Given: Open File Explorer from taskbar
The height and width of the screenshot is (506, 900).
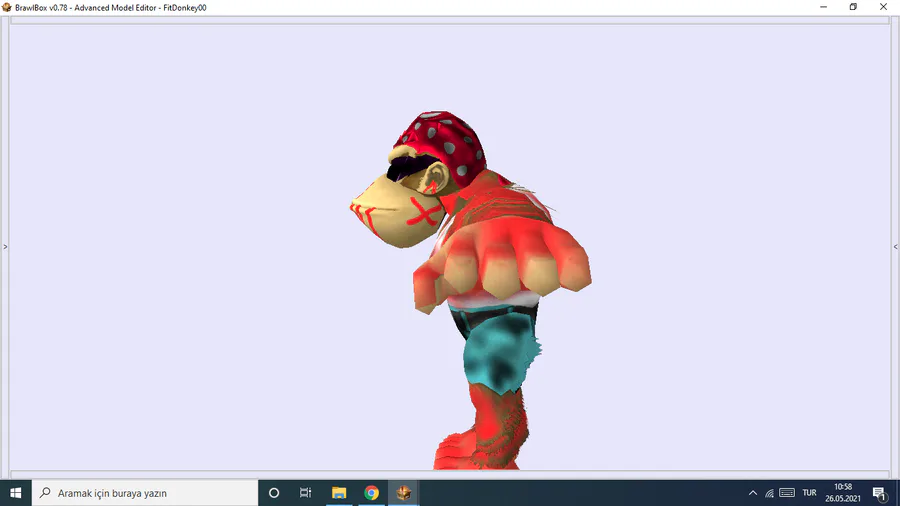Looking at the screenshot, I should pyautogui.click(x=339, y=493).
